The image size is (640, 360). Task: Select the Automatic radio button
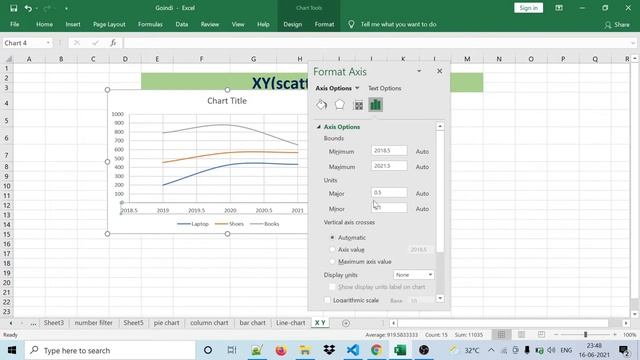pyautogui.click(x=332, y=237)
